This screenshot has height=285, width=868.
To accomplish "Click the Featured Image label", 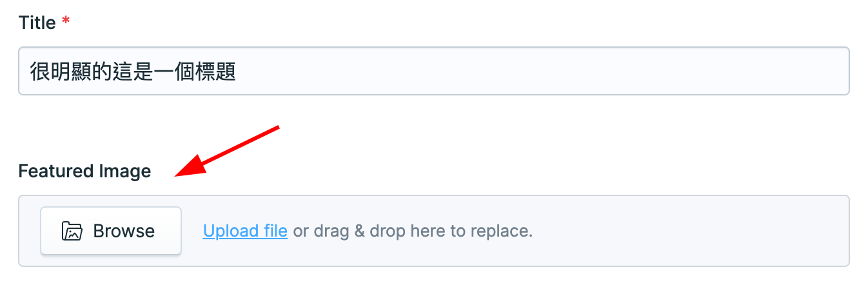I will pos(84,171).
